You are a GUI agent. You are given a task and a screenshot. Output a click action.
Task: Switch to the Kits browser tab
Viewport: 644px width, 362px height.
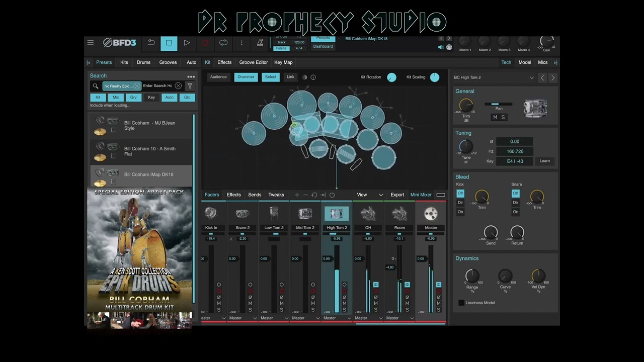click(124, 62)
